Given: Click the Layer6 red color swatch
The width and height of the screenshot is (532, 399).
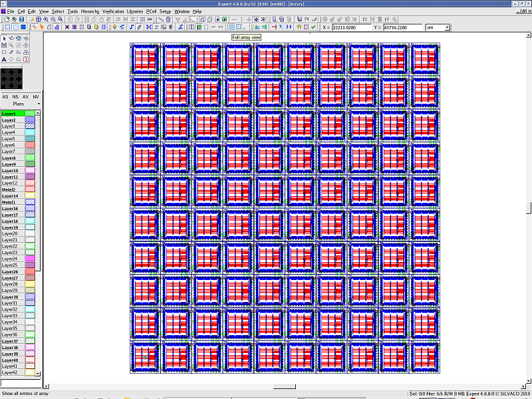Looking at the screenshot, I should point(29,145).
